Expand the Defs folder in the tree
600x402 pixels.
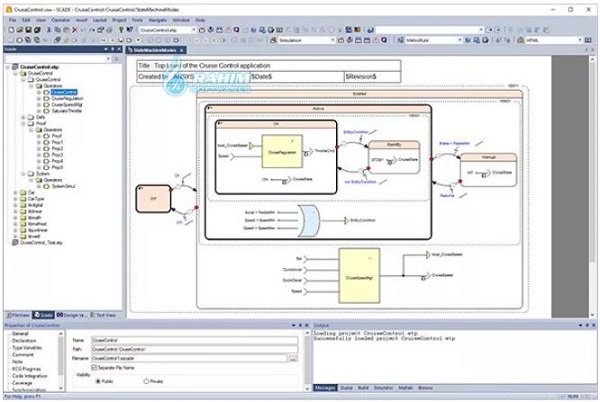click(x=23, y=117)
